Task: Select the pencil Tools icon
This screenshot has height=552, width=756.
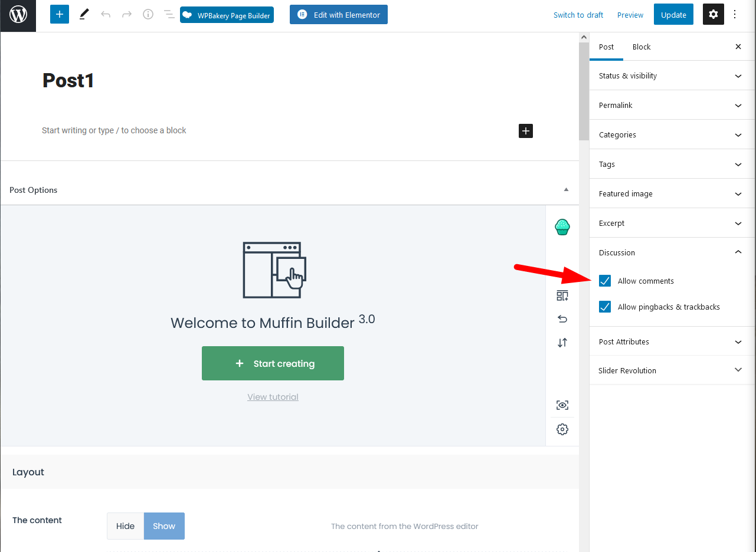Action: coord(84,15)
